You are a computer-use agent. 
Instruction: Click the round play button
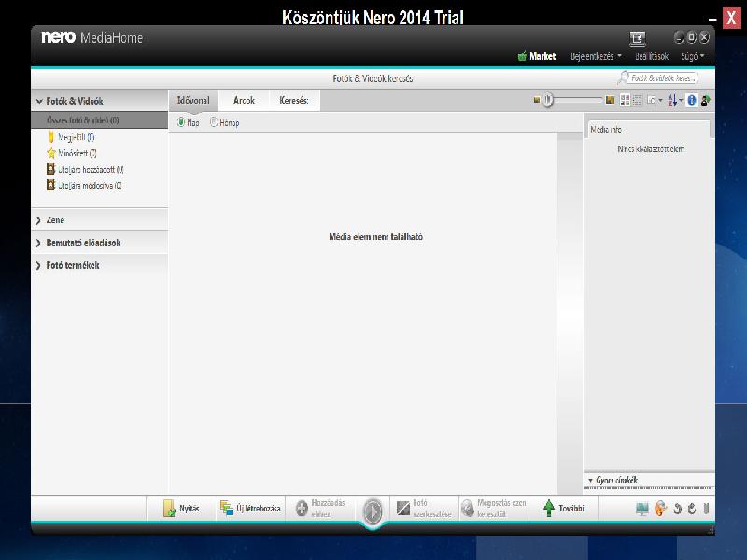point(373,511)
